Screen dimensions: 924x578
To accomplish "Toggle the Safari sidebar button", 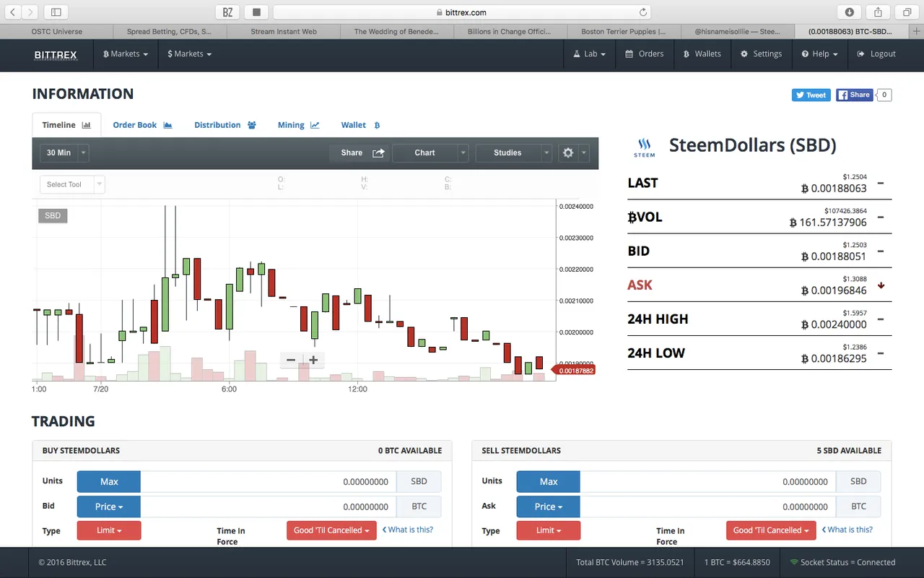I will (56, 12).
